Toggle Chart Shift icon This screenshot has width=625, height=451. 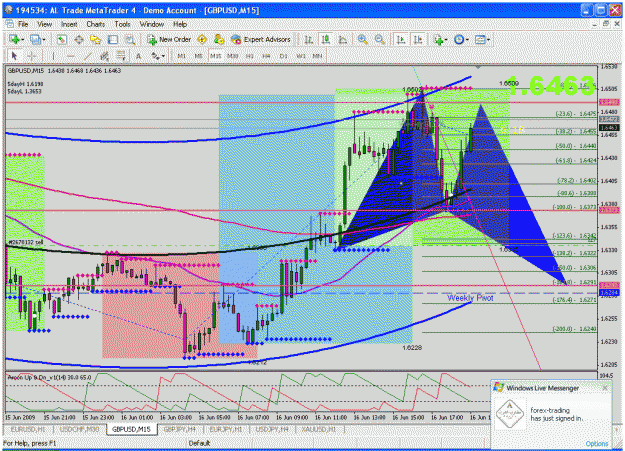click(418, 39)
